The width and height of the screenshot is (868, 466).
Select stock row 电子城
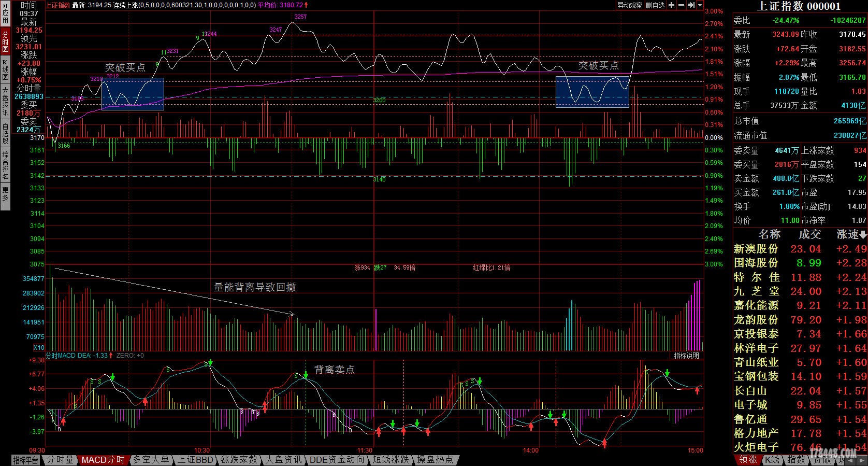coord(800,405)
